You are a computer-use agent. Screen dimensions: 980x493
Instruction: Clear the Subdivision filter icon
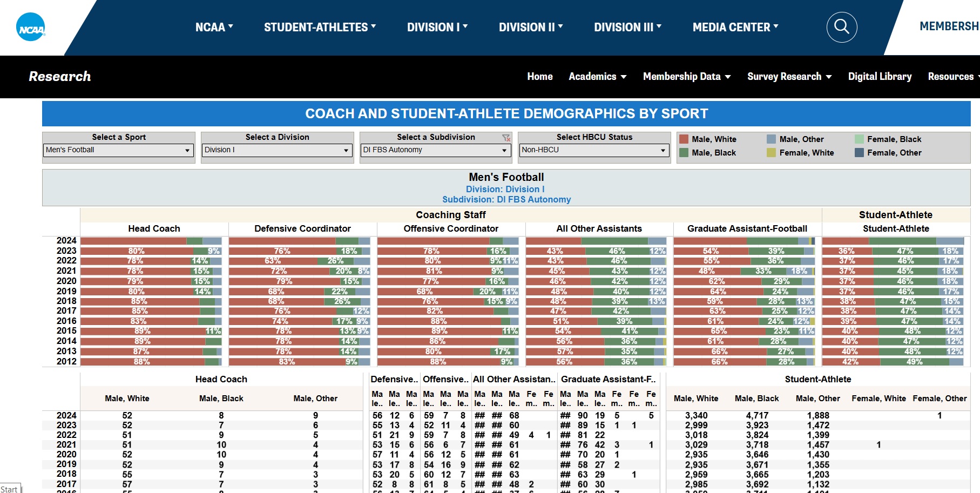506,138
